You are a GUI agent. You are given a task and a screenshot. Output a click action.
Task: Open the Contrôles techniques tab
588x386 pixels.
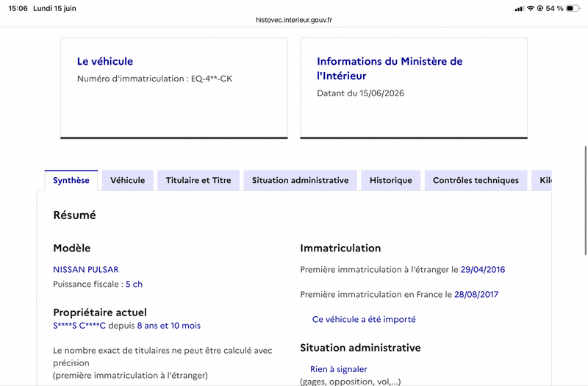pyautogui.click(x=476, y=180)
